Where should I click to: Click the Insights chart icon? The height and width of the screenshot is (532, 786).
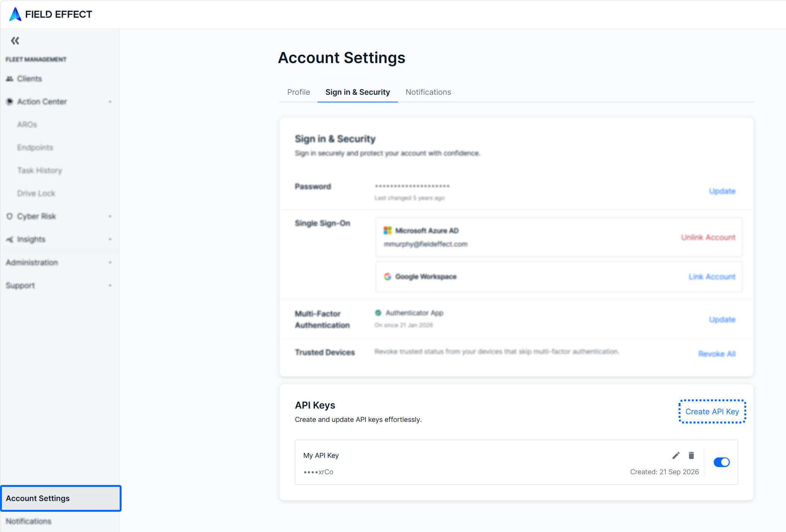[10, 239]
